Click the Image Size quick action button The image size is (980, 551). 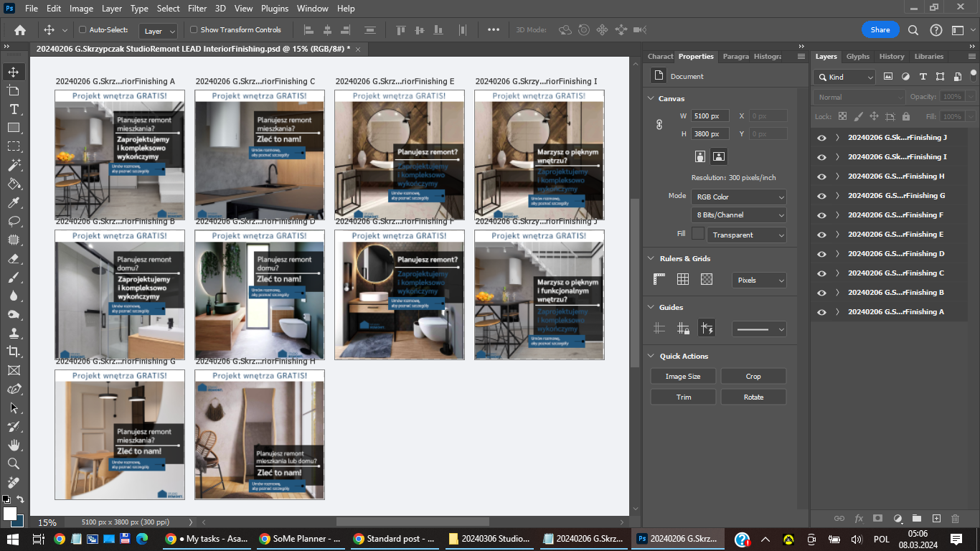pos(683,377)
